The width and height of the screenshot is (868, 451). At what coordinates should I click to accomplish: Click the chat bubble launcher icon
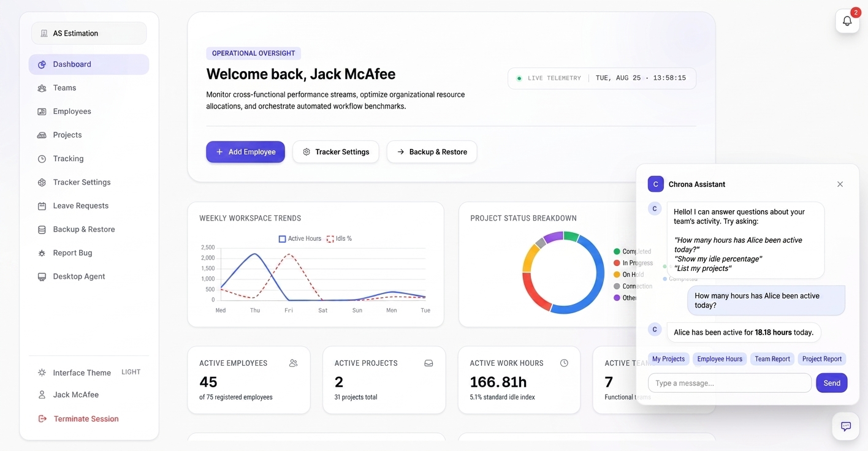(x=845, y=426)
